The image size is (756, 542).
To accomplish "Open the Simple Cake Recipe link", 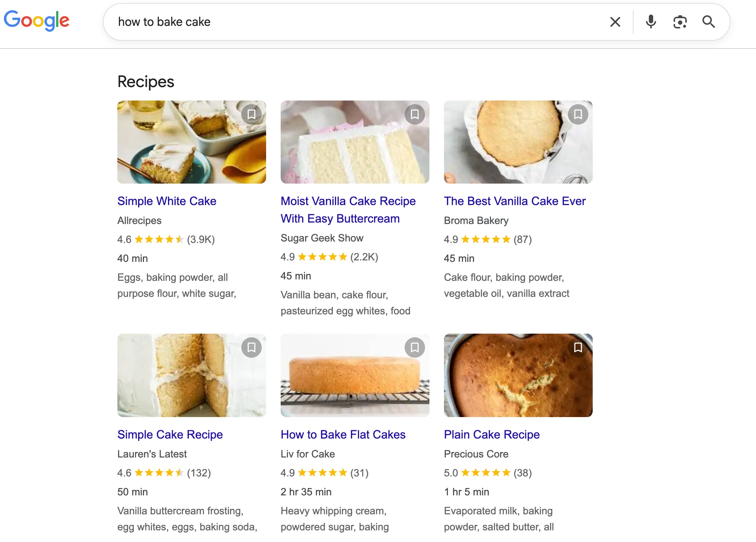I will [x=170, y=434].
